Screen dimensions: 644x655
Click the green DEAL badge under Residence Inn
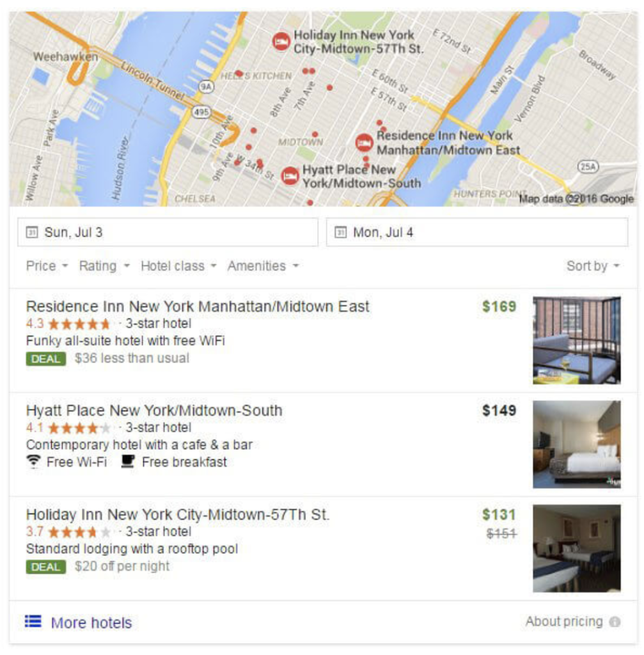(x=46, y=359)
